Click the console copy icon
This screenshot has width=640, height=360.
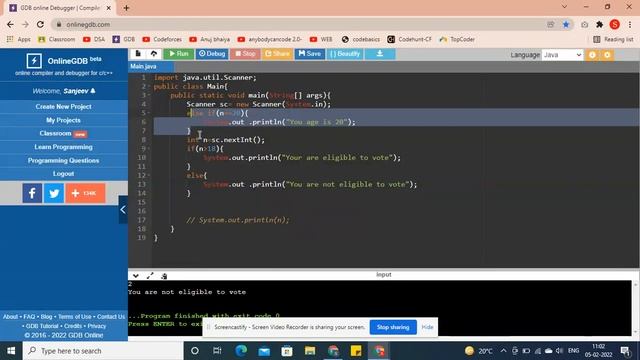pos(164,276)
